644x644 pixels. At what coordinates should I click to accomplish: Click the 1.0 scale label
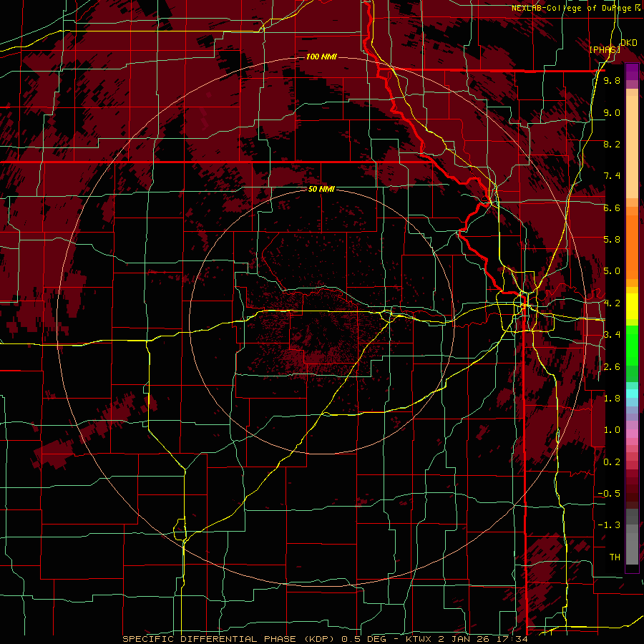[x=612, y=430]
